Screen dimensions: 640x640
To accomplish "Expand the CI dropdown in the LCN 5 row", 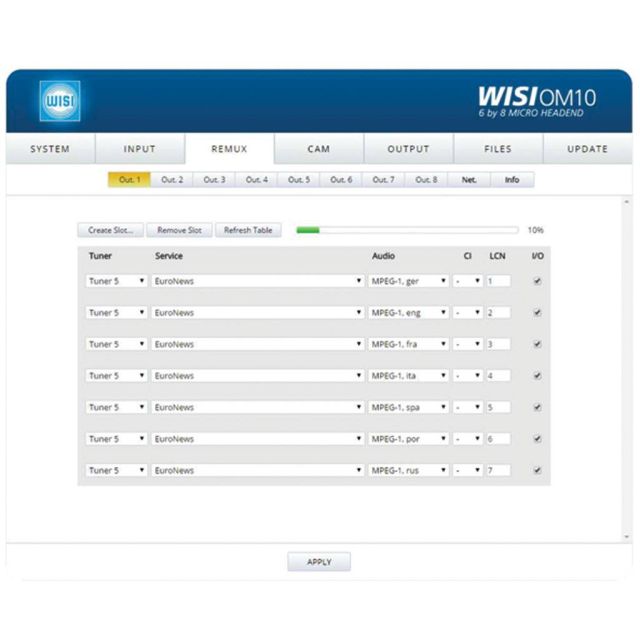I will (468, 407).
